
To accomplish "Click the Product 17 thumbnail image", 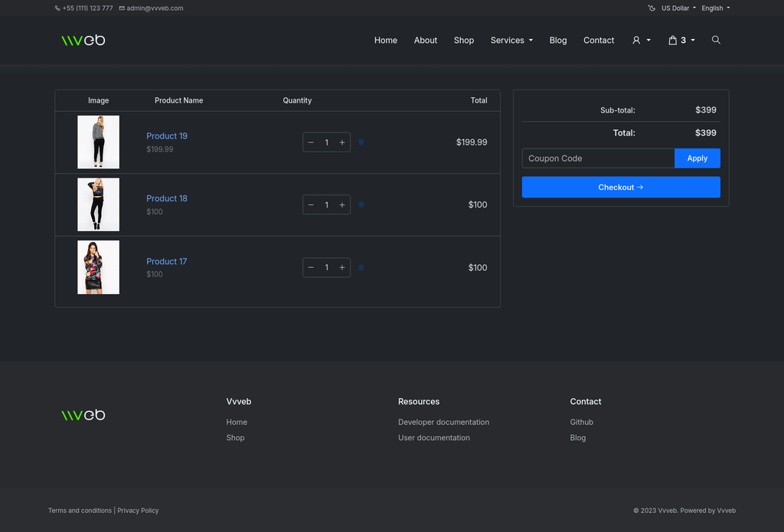I will click(x=99, y=267).
